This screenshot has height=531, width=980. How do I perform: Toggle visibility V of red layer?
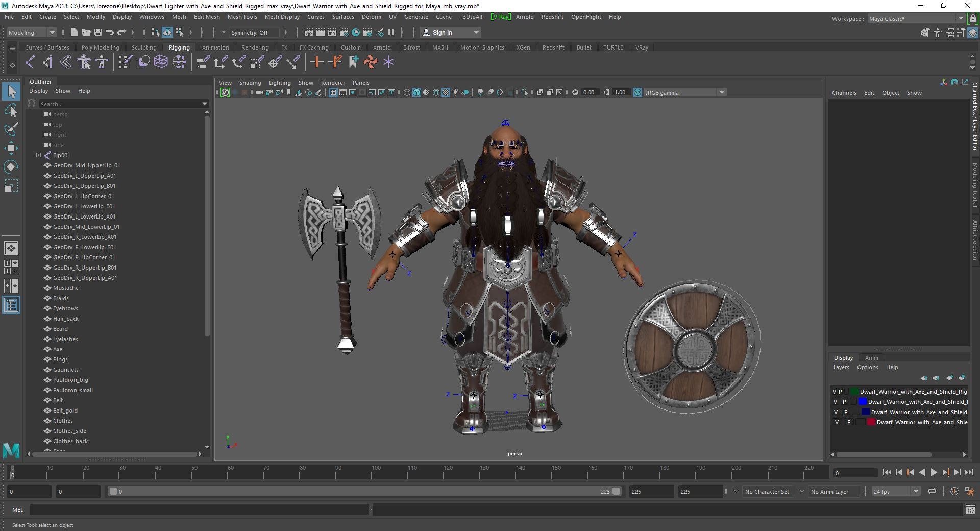click(837, 422)
